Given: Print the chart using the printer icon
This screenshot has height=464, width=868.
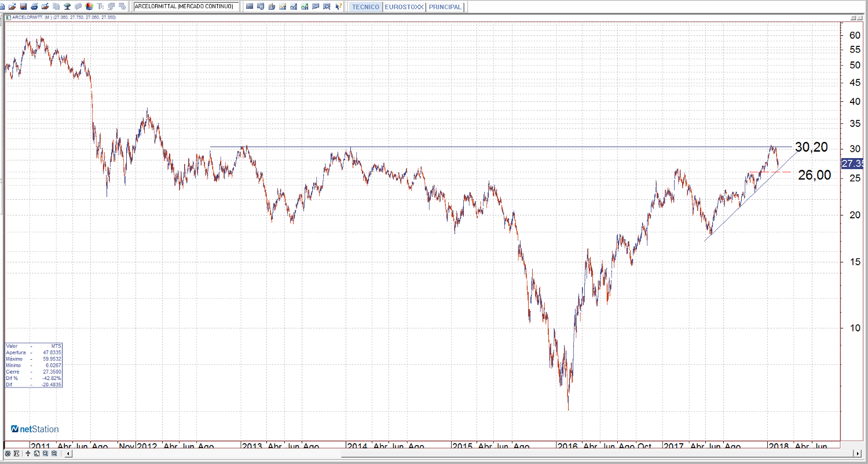Looking at the screenshot, I should [x=34, y=6].
